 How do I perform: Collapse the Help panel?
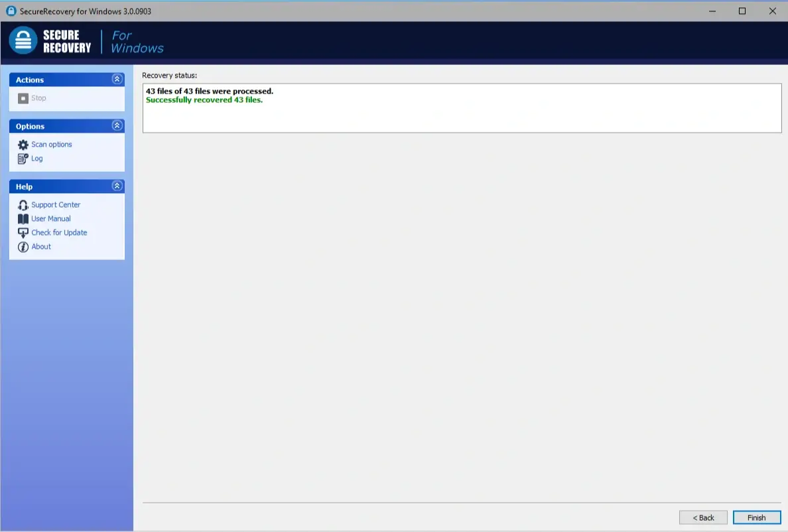tap(117, 186)
